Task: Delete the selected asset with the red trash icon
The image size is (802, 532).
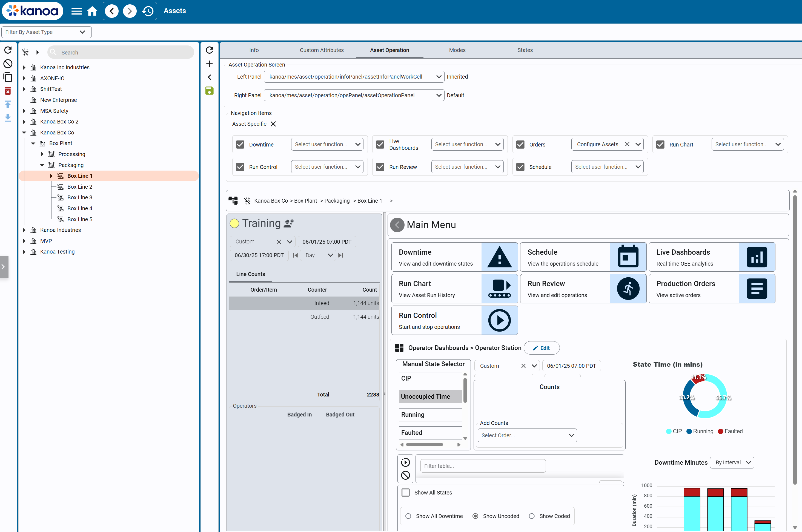Action: pos(8,91)
